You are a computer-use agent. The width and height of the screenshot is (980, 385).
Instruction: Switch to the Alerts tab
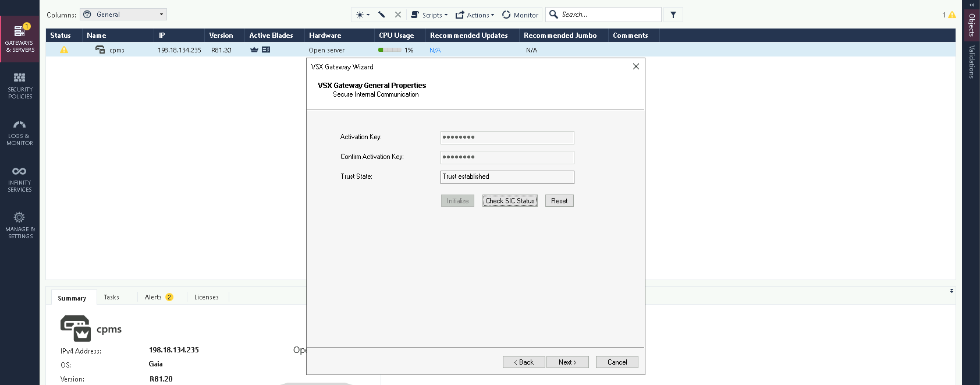click(158, 297)
